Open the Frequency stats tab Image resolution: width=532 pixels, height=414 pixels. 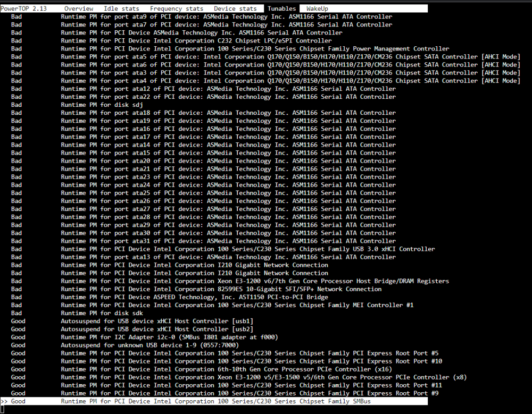177,9
